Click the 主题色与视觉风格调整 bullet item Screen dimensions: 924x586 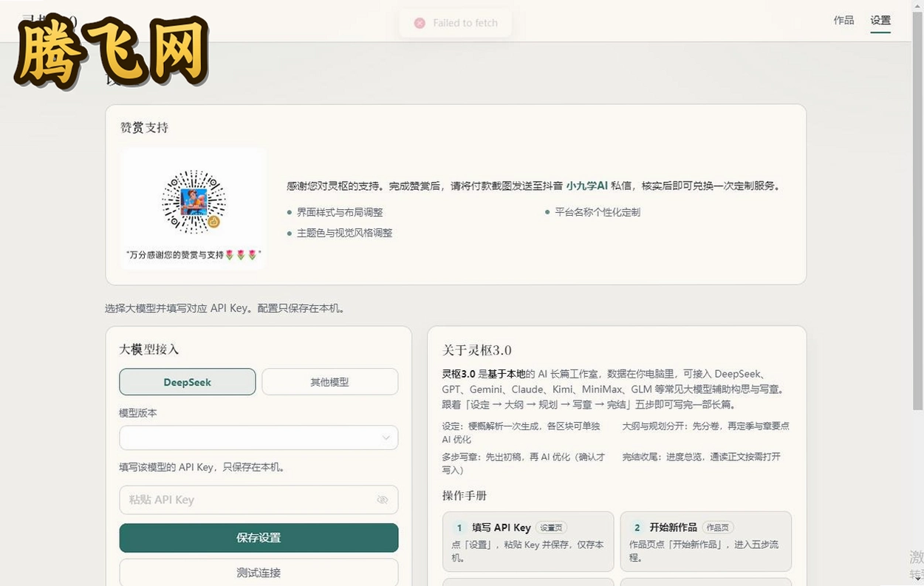[345, 233]
